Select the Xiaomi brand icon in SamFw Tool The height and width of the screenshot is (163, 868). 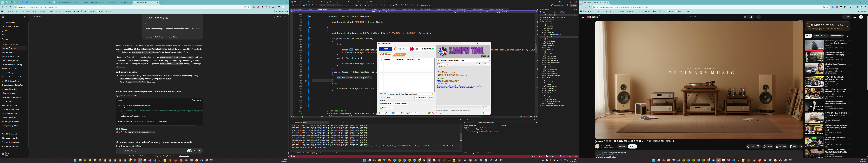point(400,49)
